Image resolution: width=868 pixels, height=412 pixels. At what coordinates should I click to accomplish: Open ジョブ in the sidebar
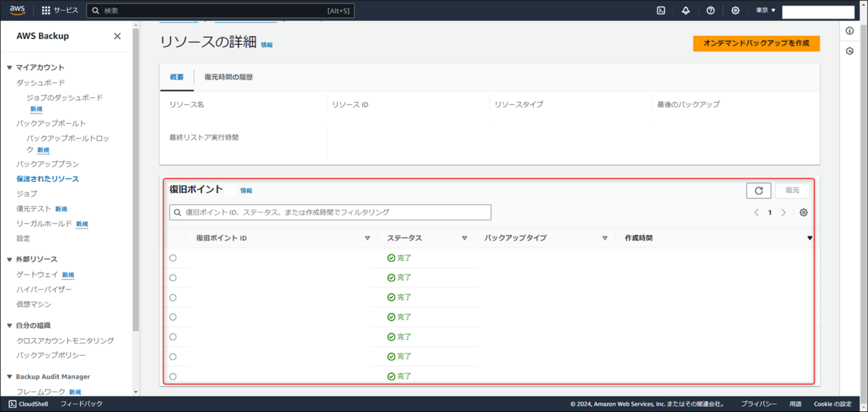pos(27,194)
